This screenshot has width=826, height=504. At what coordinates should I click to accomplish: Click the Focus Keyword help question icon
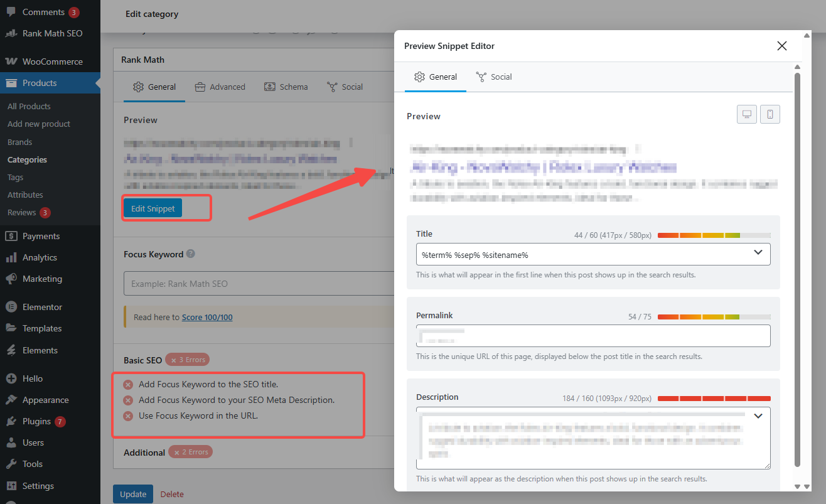pyautogui.click(x=189, y=254)
